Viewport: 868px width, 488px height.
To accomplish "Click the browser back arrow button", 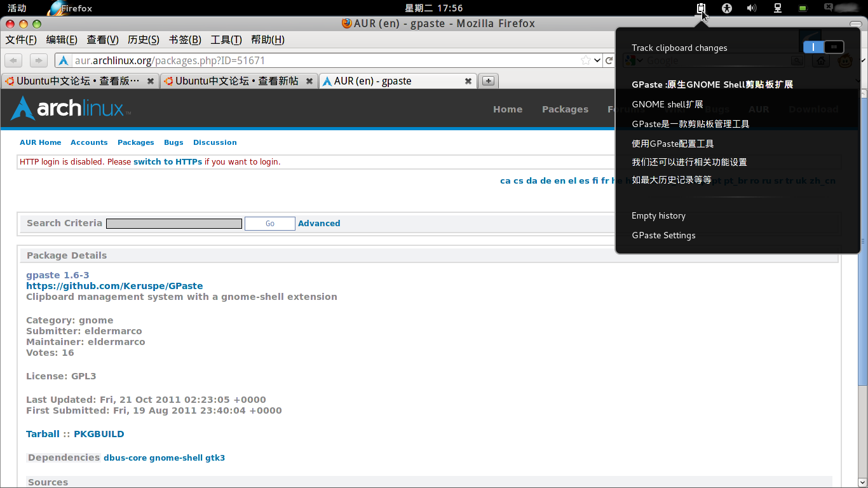I will [13, 60].
